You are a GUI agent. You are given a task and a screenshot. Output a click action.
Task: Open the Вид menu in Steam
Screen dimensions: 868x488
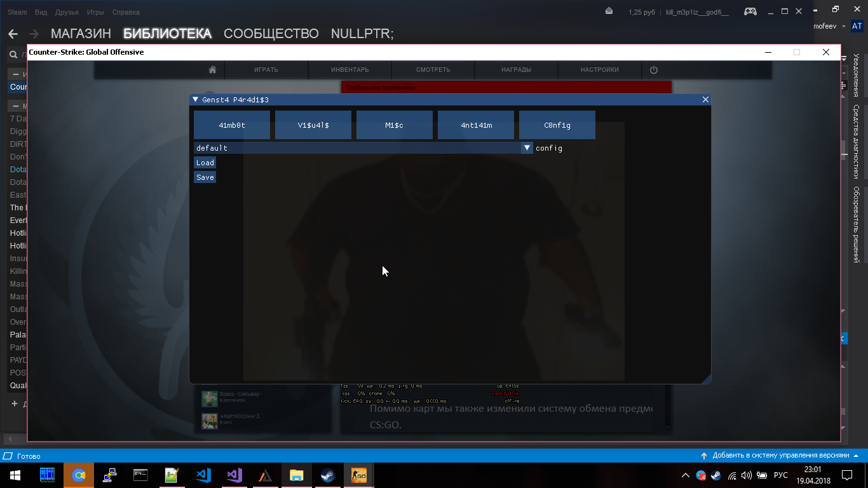(x=41, y=12)
